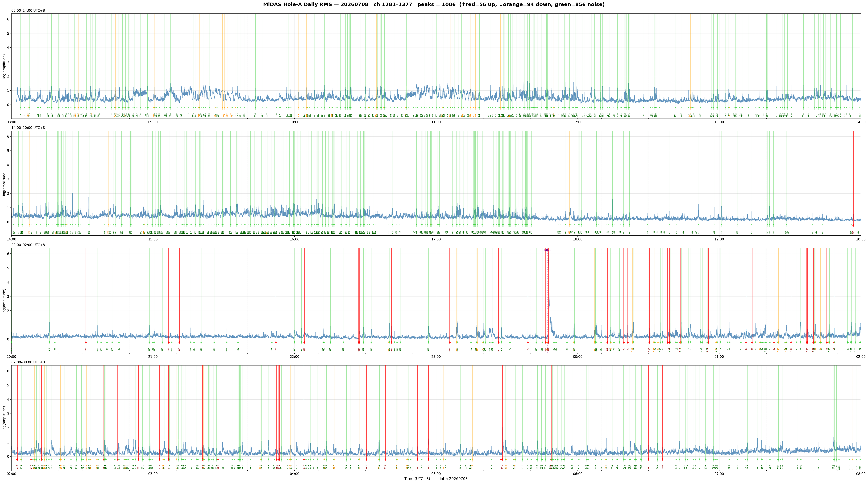868x483 pixels.
Task: Select the 10:00 time tick label
Action: (x=295, y=122)
